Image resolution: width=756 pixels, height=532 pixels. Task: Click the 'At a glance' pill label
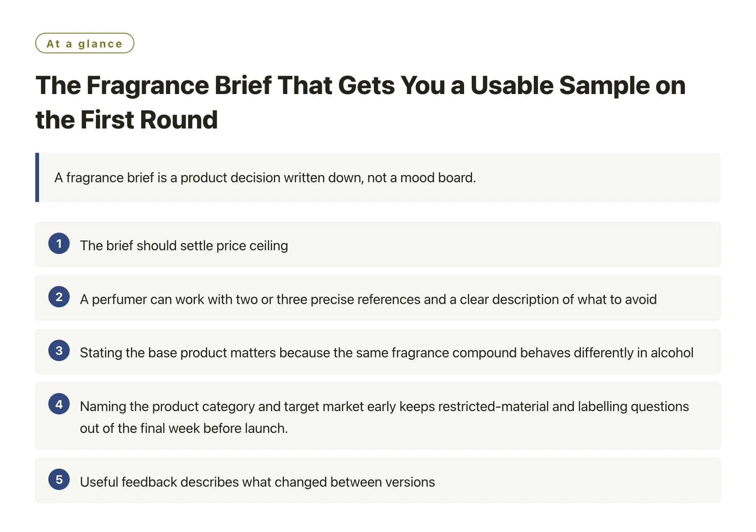point(85,43)
